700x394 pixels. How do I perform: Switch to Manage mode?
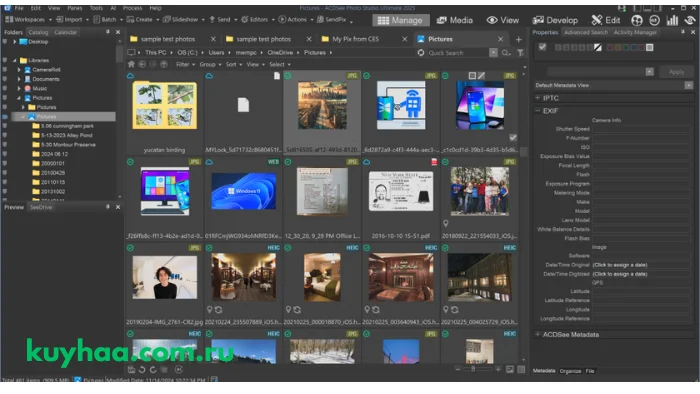(x=400, y=20)
